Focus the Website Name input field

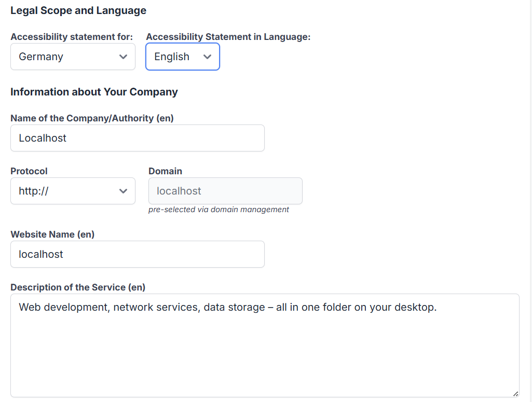[137, 254]
